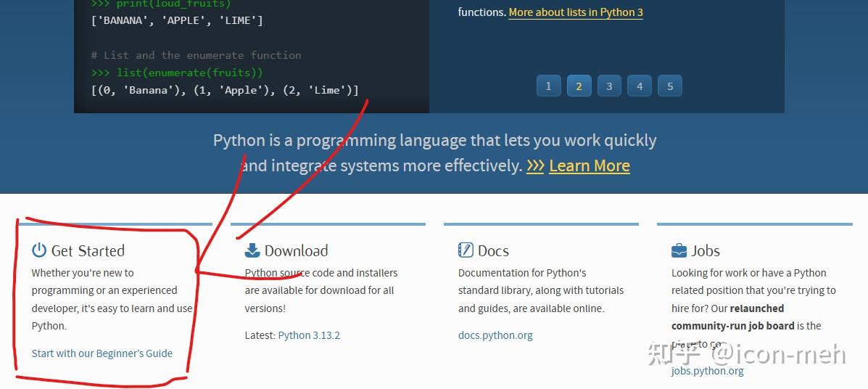Follow Start with our Beginner's Guide link
Image resolution: width=868 pixels, height=389 pixels.
102,353
